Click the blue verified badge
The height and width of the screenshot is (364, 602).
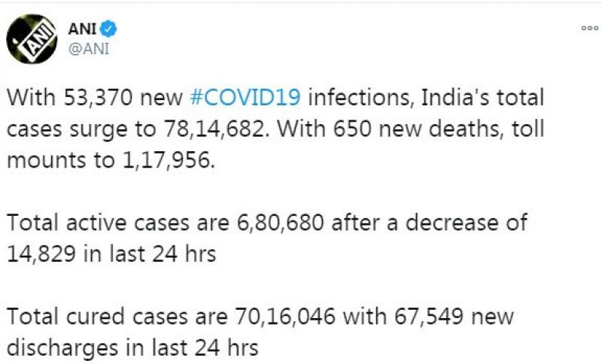[x=111, y=29]
